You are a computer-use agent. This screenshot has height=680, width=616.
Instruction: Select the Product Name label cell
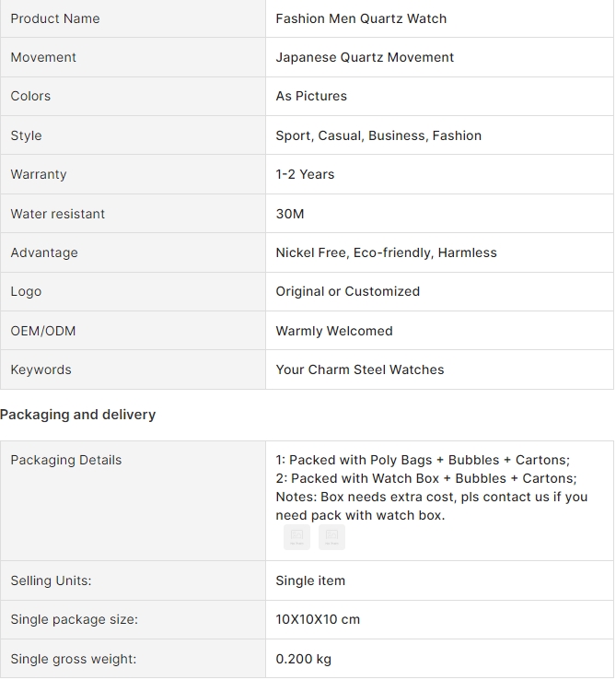(x=133, y=18)
